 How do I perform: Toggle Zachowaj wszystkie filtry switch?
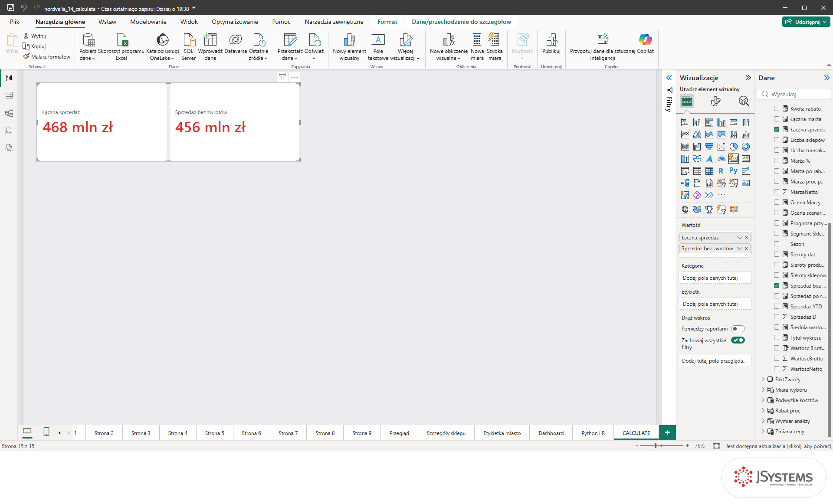(x=738, y=340)
